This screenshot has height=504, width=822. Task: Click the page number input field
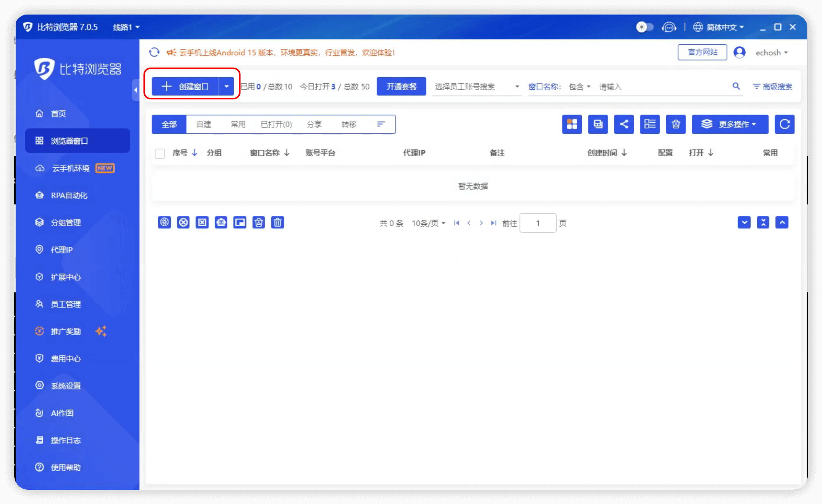coord(538,223)
